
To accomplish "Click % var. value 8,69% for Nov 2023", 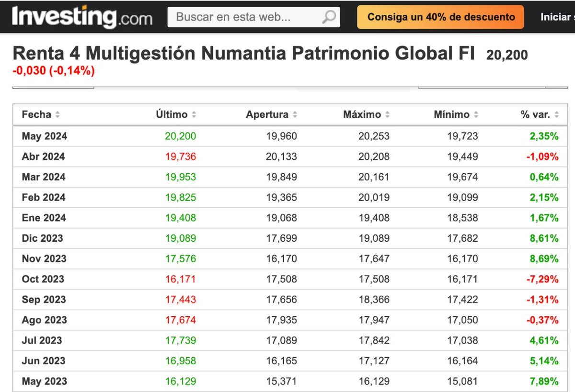I will [544, 259].
